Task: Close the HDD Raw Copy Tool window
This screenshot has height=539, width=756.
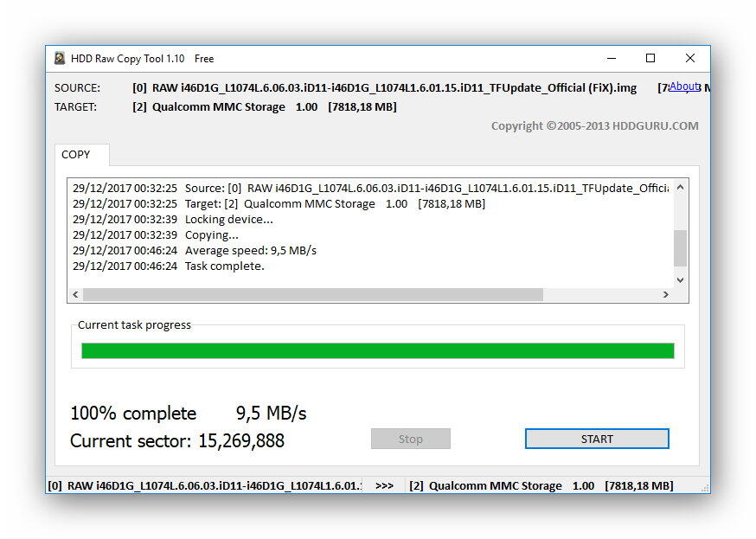Action: click(689, 59)
